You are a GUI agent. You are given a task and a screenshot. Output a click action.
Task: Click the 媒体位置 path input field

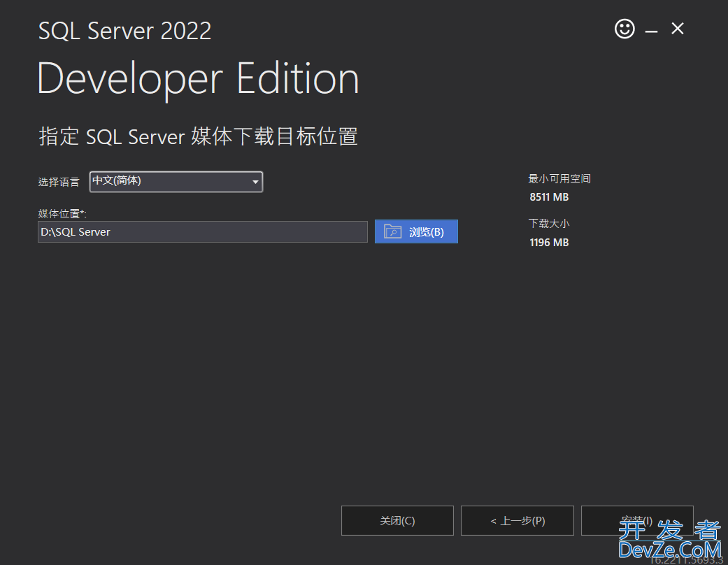[202, 231]
